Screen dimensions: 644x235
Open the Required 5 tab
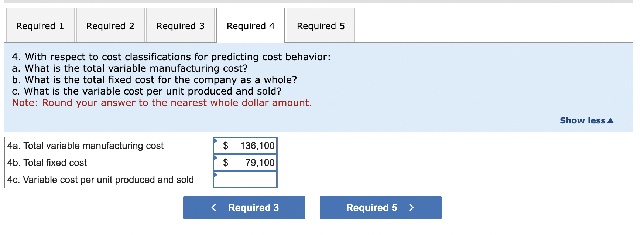click(x=321, y=26)
